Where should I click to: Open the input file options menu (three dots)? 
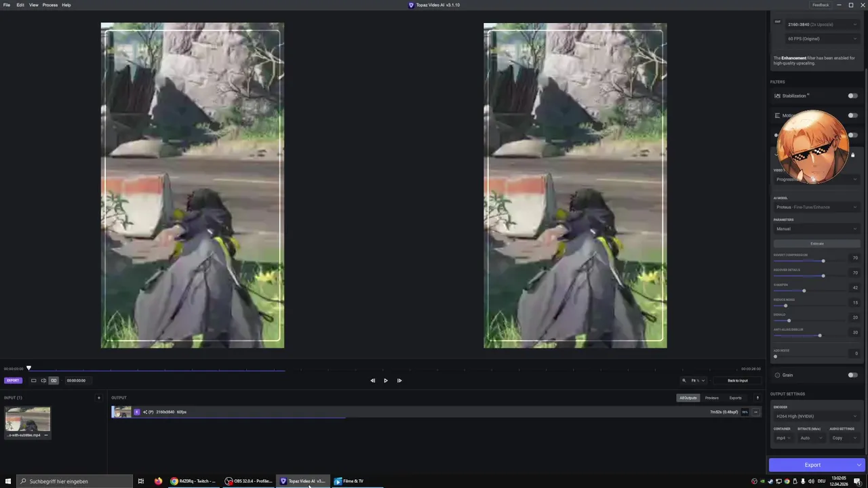(46, 435)
